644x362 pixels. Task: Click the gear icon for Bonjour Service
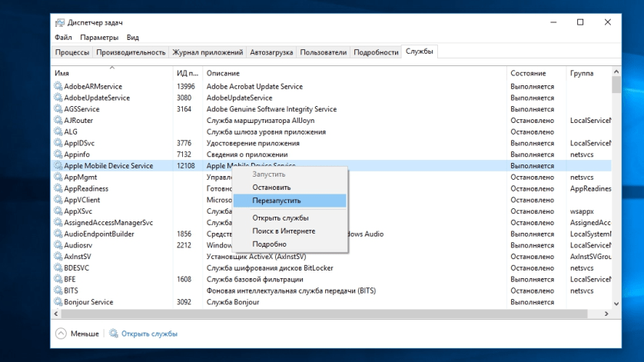click(58, 303)
